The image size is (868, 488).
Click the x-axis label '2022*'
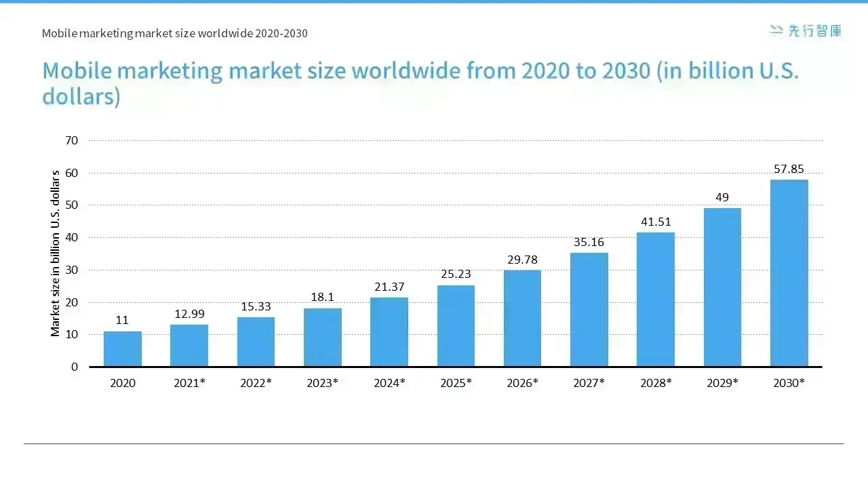(x=256, y=383)
